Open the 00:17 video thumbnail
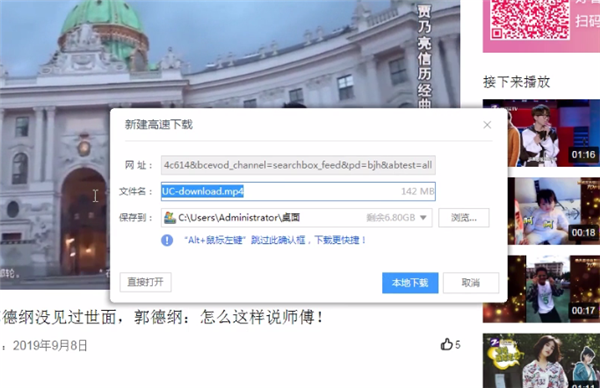 pyautogui.click(x=541, y=289)
